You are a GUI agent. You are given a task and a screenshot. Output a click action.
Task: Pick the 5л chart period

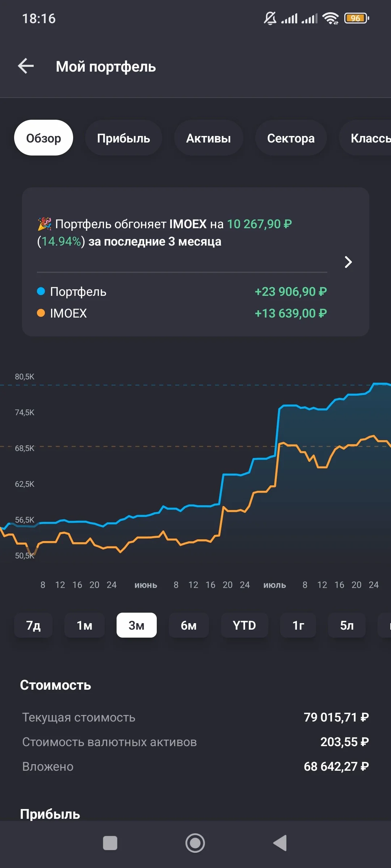347,625
